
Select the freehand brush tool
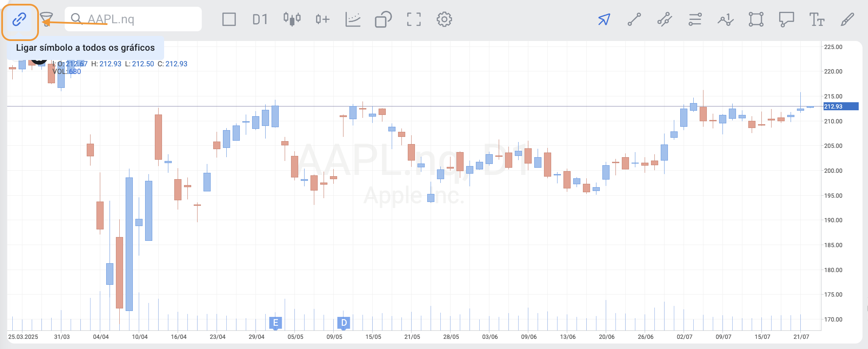click(x=847, y=19)
